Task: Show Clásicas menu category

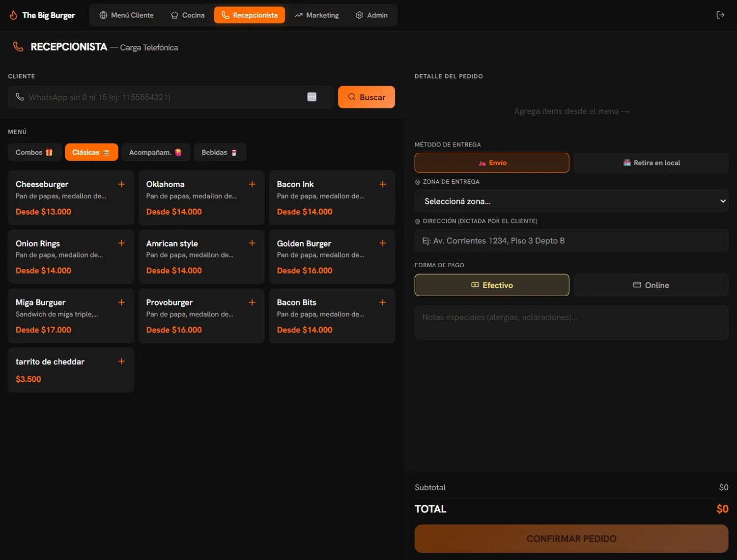Action: point(91,152)
